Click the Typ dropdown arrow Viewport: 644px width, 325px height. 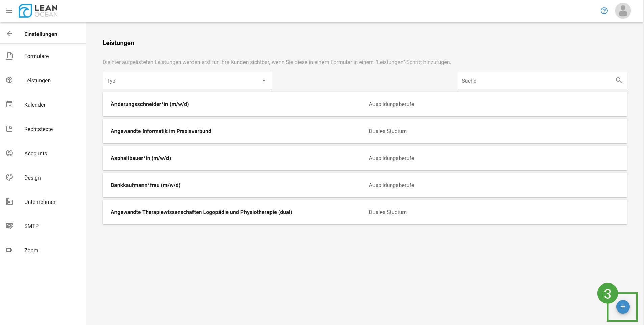click(x=264, y=81)
